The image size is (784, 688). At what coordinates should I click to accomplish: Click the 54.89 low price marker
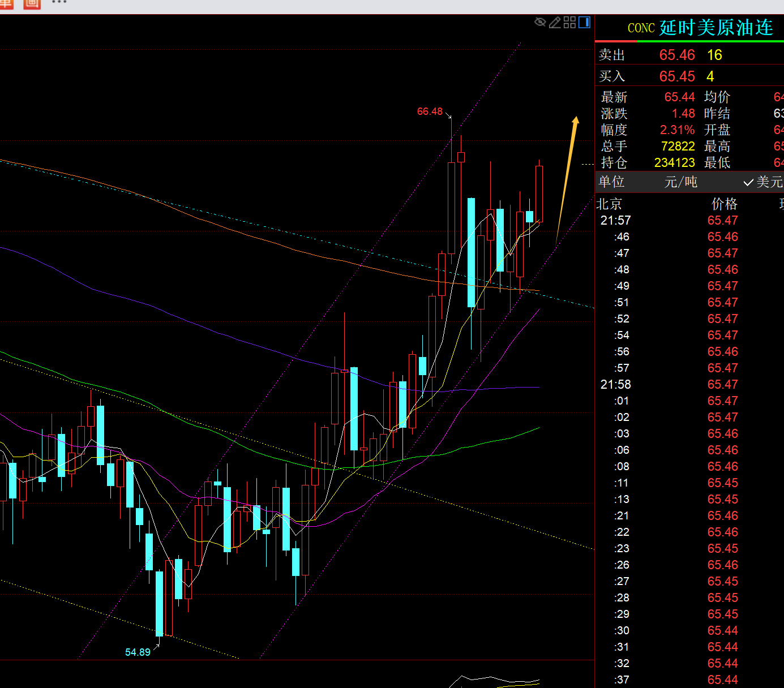coord(138,652)
